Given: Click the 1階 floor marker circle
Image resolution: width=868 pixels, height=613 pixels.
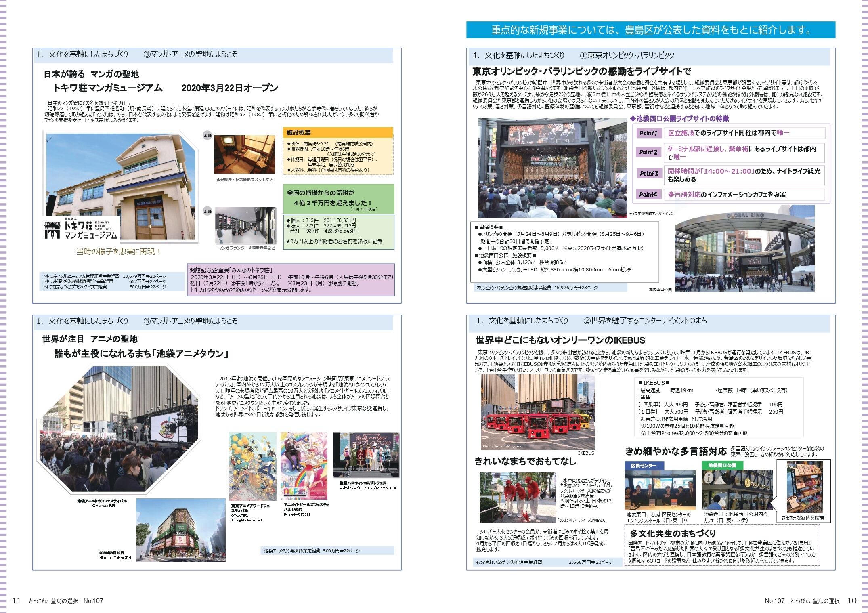Looking at the screenshot, I should pos(207,211).
